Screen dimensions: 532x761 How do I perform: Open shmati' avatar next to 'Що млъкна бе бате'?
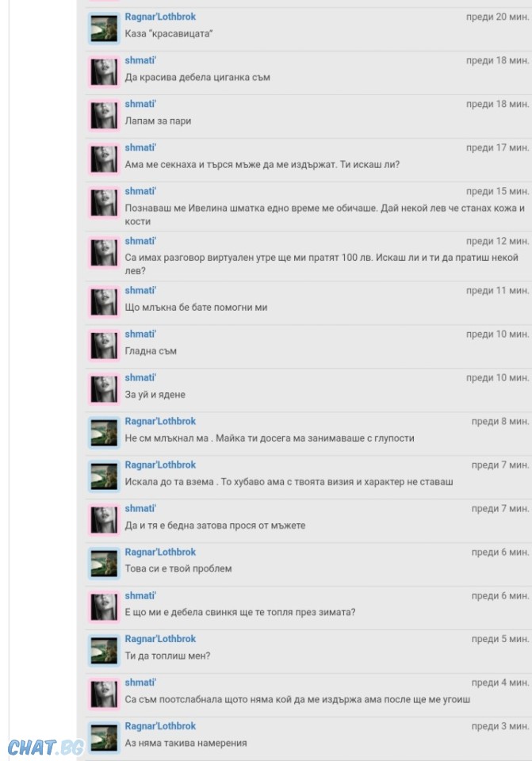104,302
